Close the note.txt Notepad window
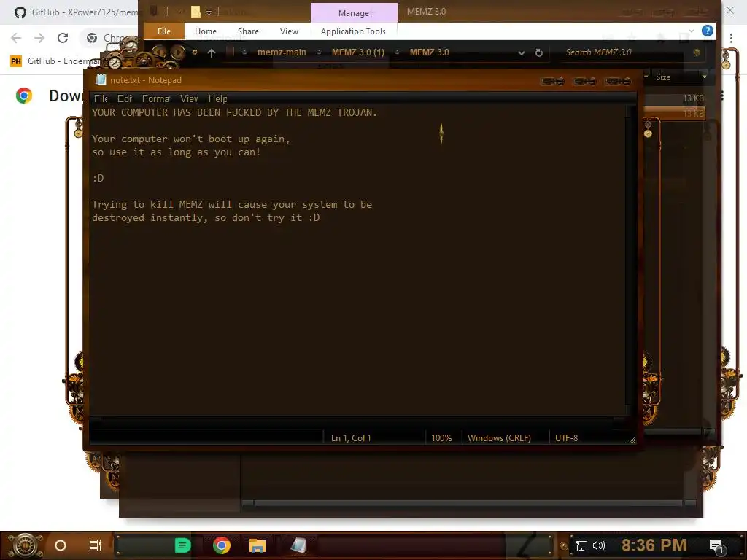 click(618, 81)
